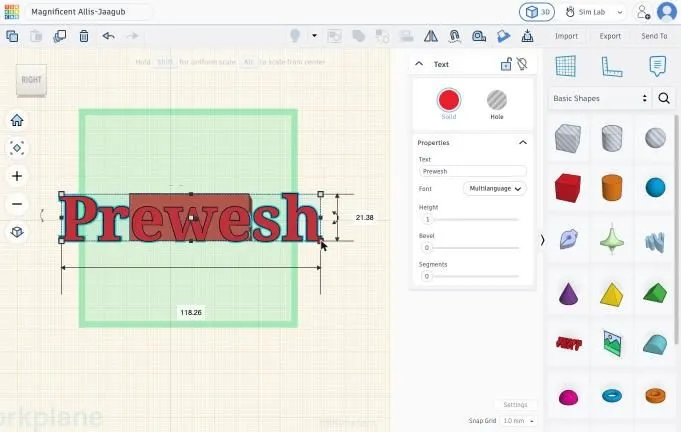
Task: Select the orange Cylinder shape
Action: pos(612,188)
